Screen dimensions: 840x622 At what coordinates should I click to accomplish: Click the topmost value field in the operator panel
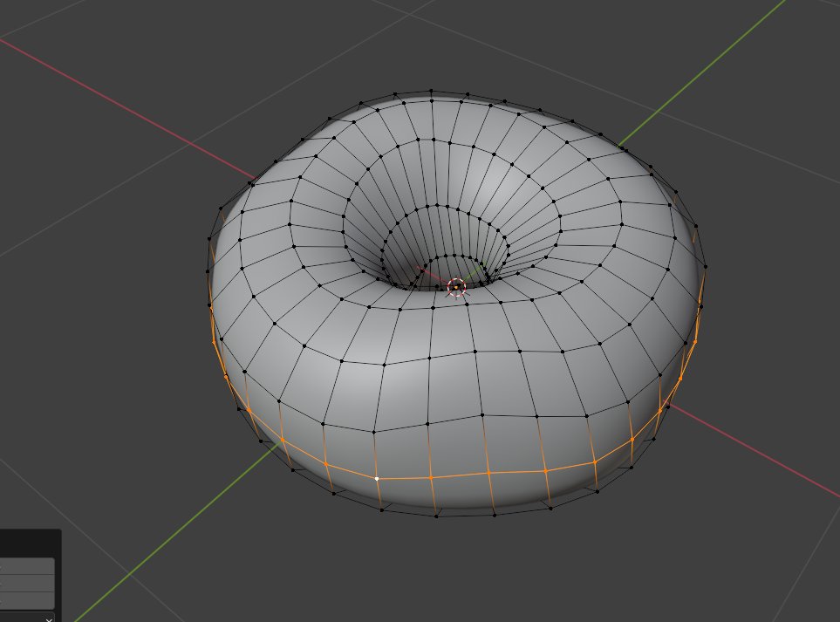click(x=27, y=566)
